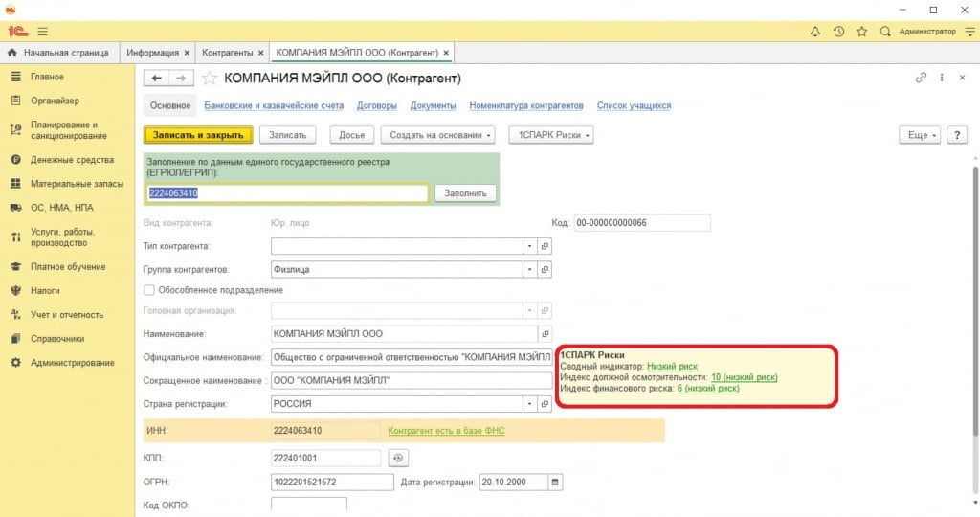The image size is (980, 517).
Task: Click the search magnifier icon
Action: click(x=884, y=32)
